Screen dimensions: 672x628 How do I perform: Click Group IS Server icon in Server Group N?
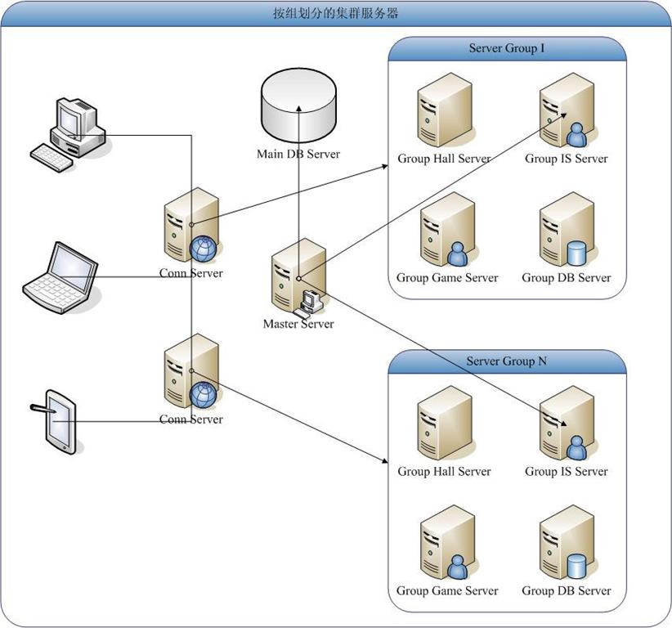(x=567, y=423)
